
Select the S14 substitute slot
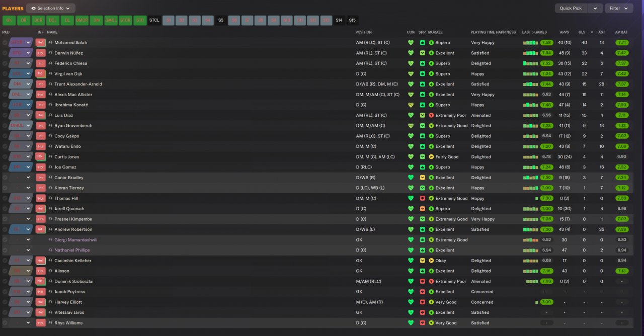(x=339, y=20)
